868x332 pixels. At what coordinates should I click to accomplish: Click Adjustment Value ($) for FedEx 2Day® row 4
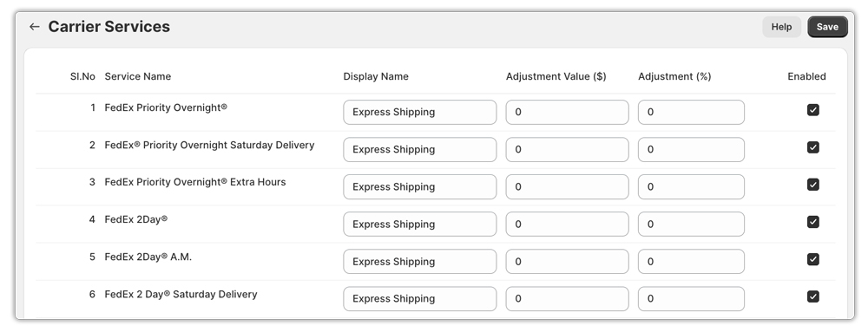tap(567, 225)
